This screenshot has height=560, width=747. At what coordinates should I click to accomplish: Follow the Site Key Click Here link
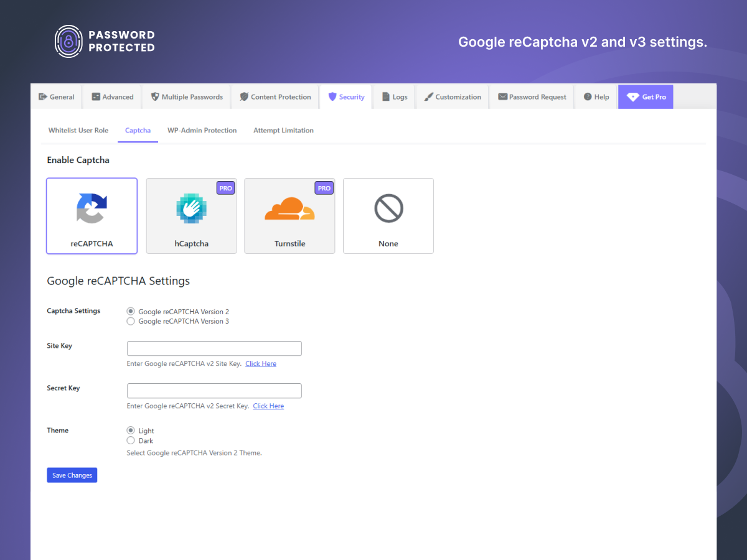click(261, 364)
